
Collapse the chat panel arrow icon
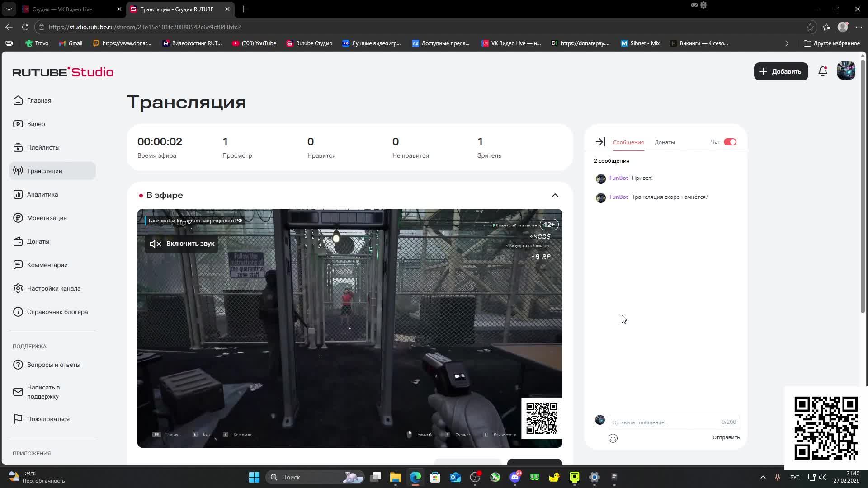600,142
